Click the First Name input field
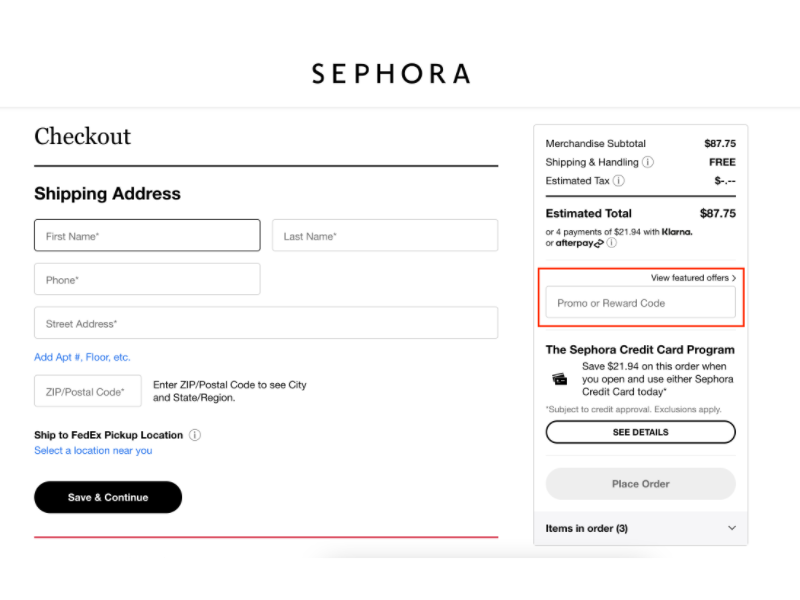Screen dimensions: 800x600 146,235
